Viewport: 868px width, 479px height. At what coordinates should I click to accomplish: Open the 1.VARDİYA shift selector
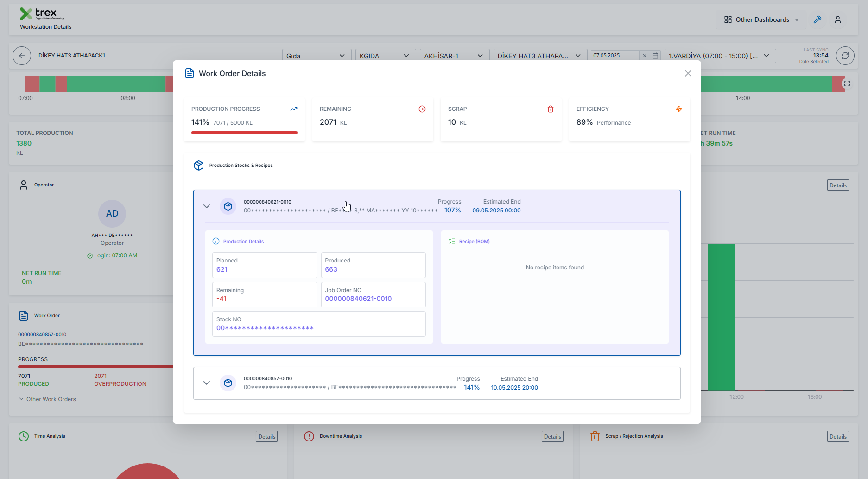point(720,56)
